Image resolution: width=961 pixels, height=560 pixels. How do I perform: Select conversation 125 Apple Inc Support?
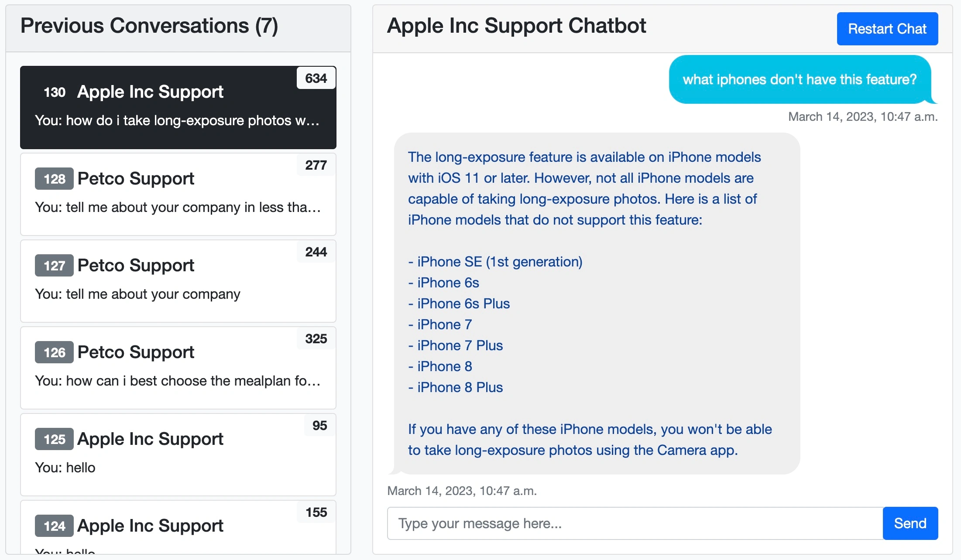point(178,454)
